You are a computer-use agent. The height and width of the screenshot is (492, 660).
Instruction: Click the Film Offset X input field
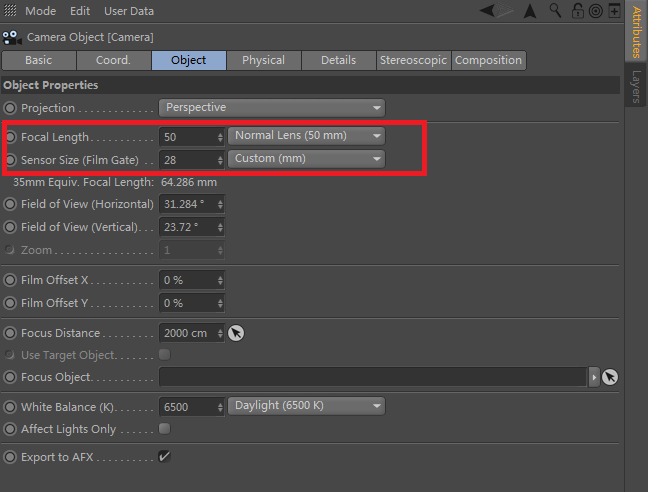click(187, 281)
